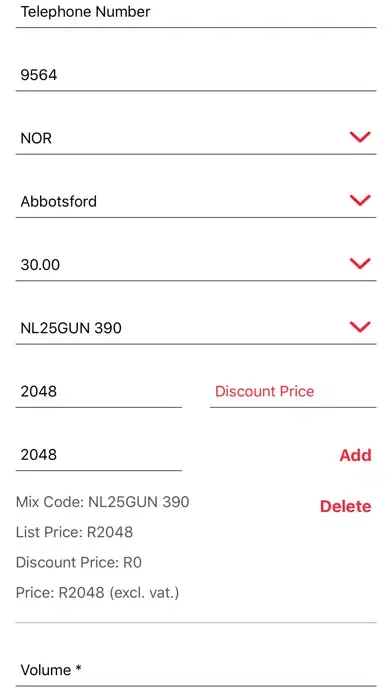The image size is (392, 696).
Task: Click the Mix Code: NL25GUN 390 line
Action: [103, 502]
